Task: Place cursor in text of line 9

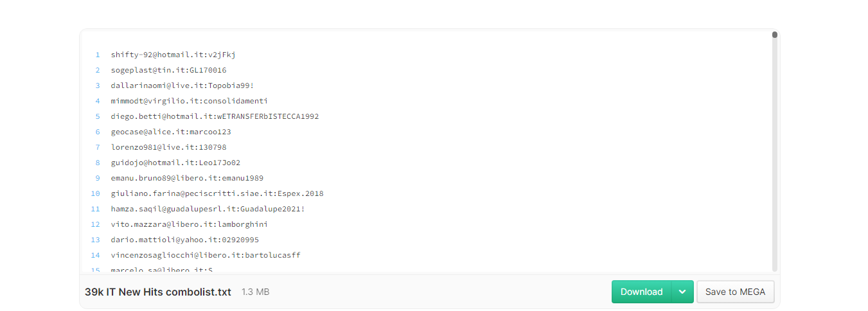Action: pos(187,178)
